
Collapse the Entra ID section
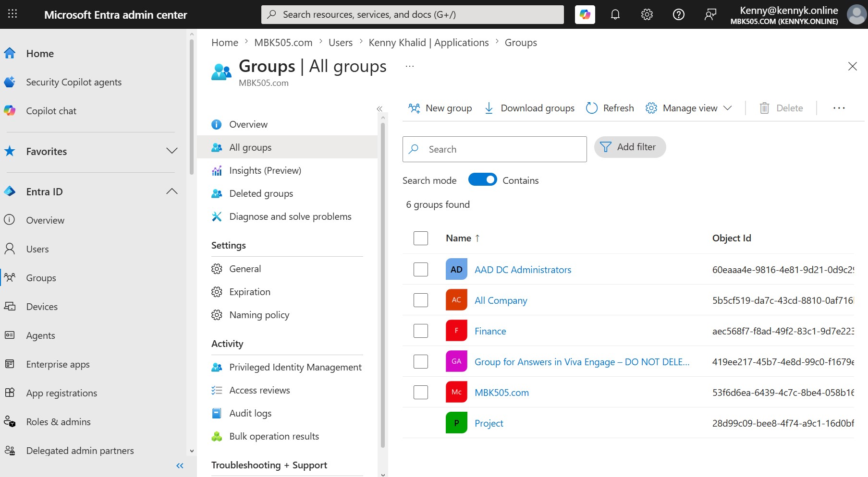click(172, 191)
